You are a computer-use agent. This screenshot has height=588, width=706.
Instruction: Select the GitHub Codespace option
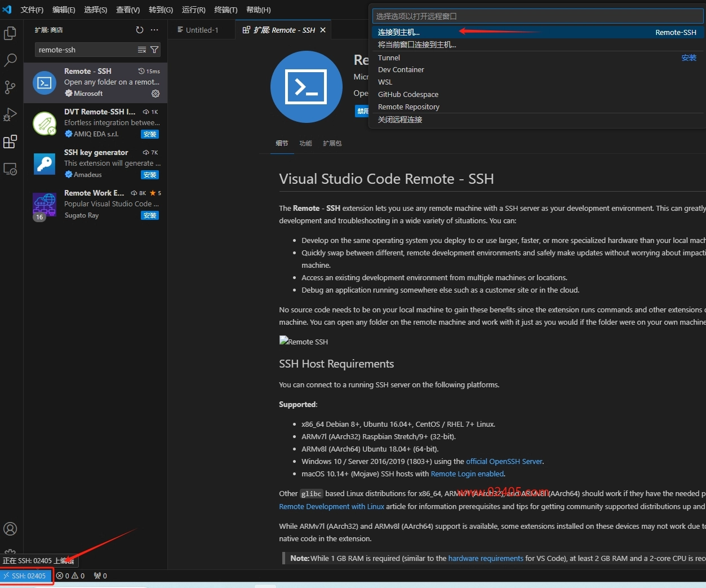537,94
